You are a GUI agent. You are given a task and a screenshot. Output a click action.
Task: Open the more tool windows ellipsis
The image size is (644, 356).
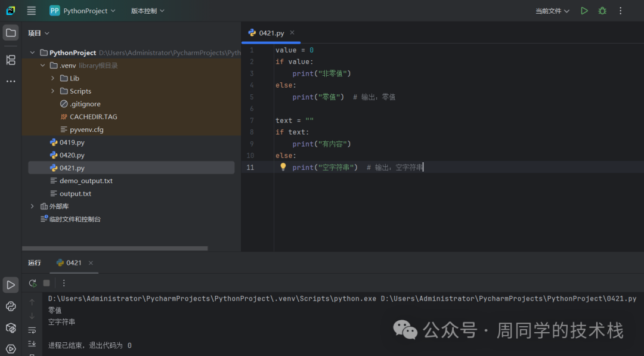pyautogui.click(x=11, y=81)
